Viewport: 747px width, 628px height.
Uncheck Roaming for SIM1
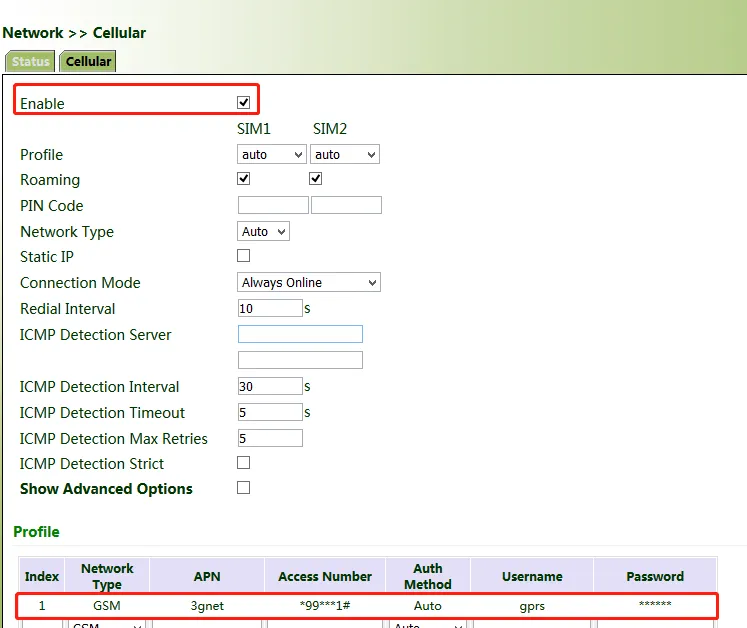[x=243, y=179]
